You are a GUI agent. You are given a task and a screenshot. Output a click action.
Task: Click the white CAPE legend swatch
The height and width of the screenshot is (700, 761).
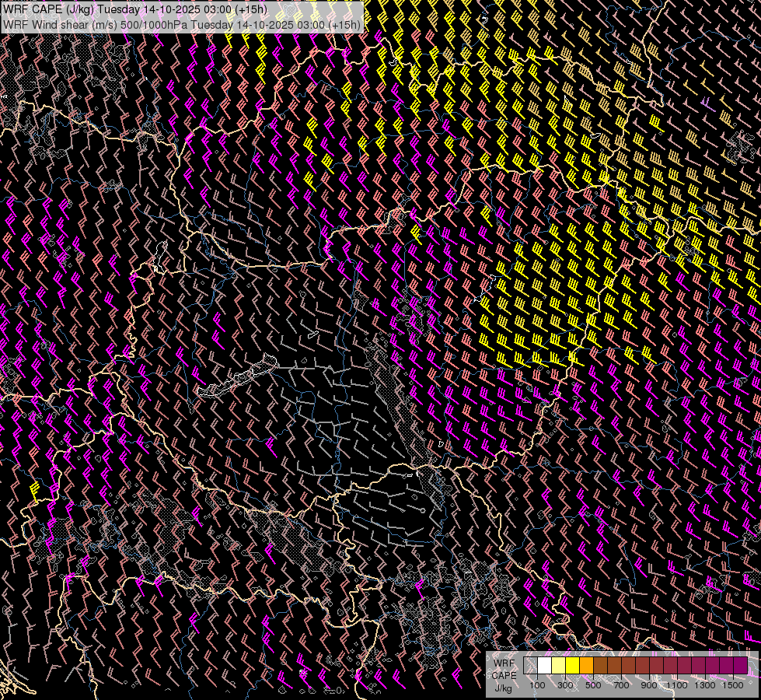[x=545, y=666]
